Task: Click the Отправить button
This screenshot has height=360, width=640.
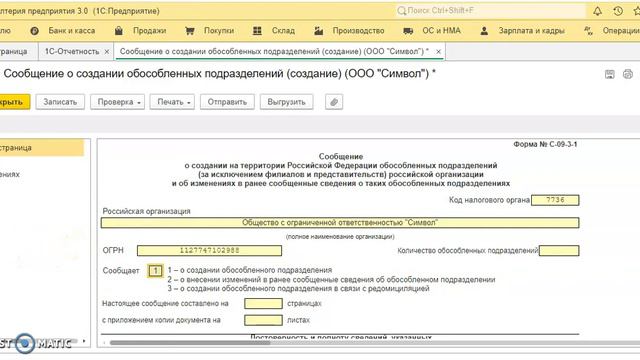Action: point(227,102)
